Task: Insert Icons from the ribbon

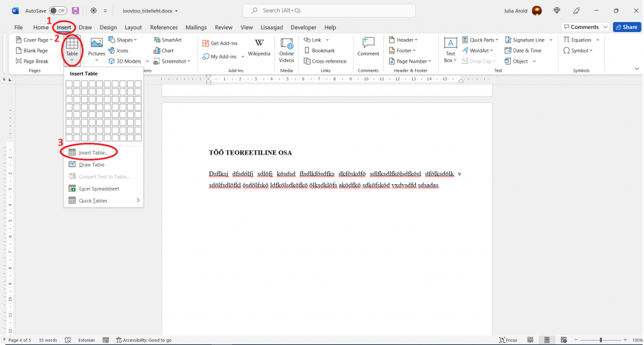Action: coord(118,50)
